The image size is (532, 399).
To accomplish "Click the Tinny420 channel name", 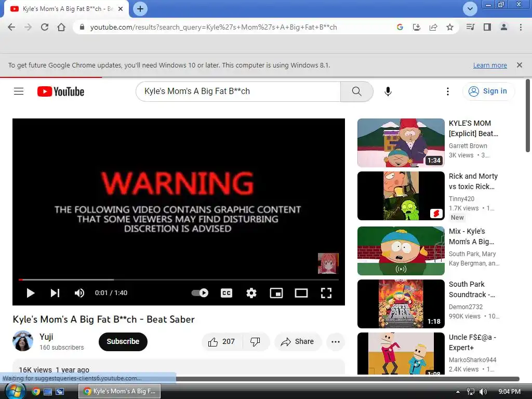I will click(x=461, y=199).
